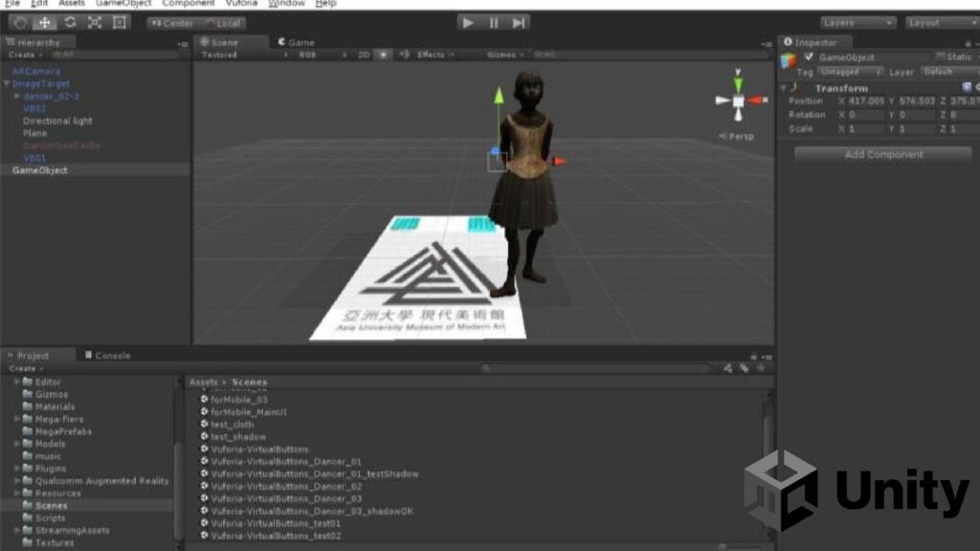Open the Gizmos dropdown
980x551 pixels.
pyautogui.click(x=505, y=55)
